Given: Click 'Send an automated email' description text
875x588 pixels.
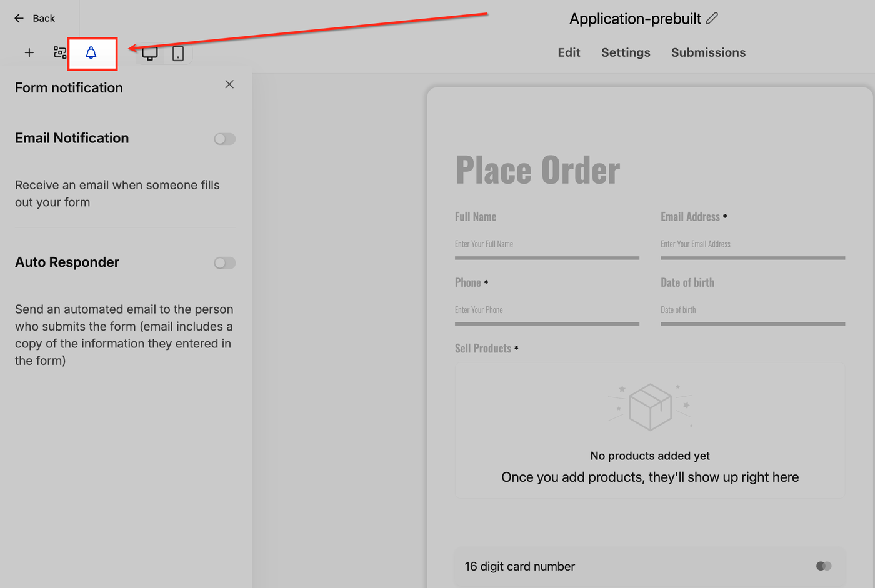Looking at the screenshot, I should [124, 335].
